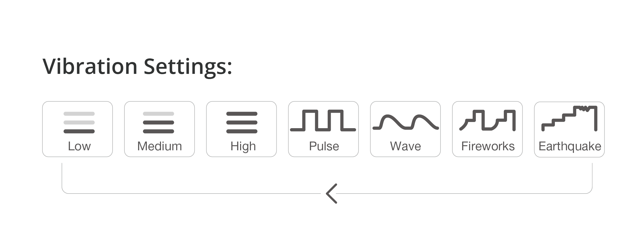Choose the Fireworks pattern icon

[488, 120]
